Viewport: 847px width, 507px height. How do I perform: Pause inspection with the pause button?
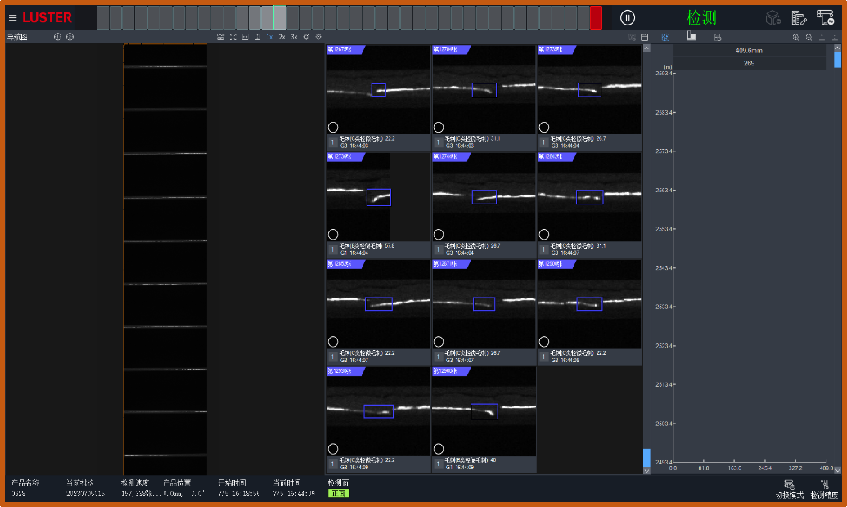(627, 17)
